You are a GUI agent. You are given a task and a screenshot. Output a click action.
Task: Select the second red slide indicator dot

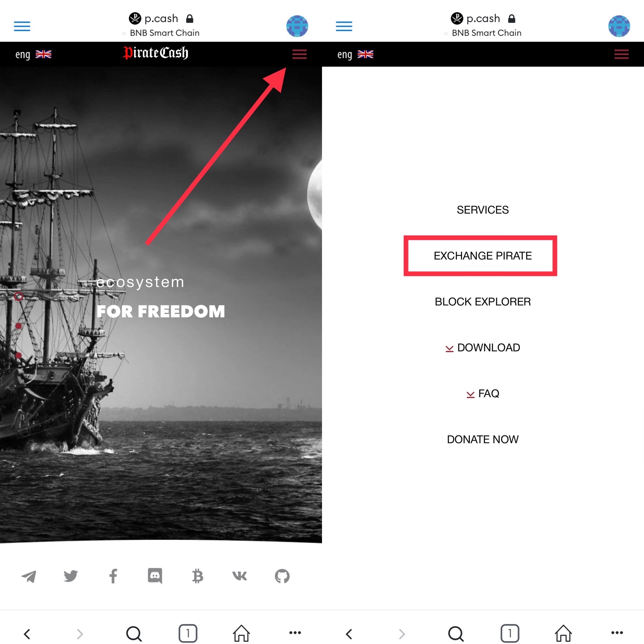click(x=19, y=326)
